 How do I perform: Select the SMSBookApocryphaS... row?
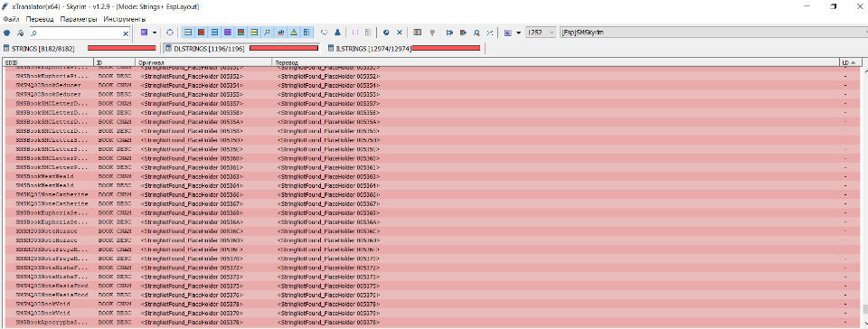pyautogui.click(x=432, y=322)
